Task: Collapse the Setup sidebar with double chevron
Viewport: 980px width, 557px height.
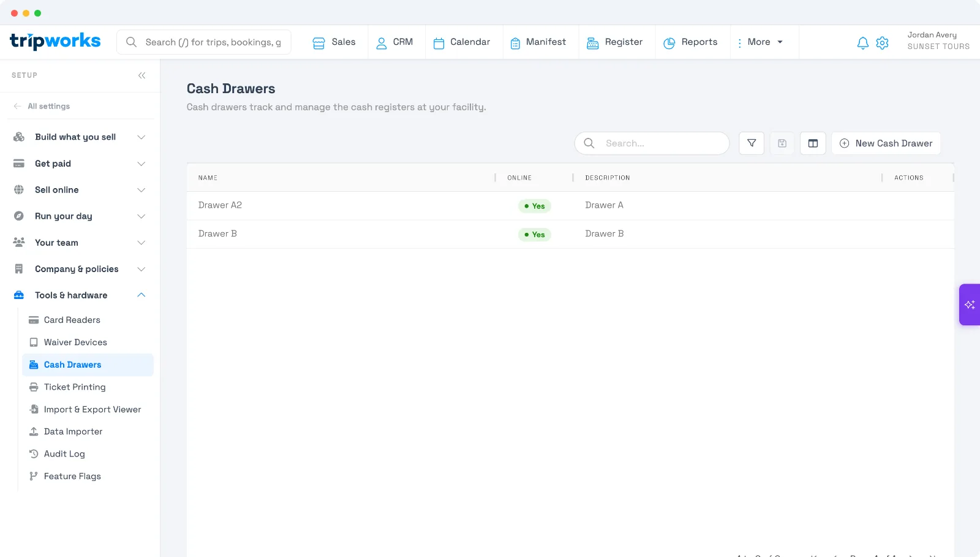Action: [x=141, y=75]
